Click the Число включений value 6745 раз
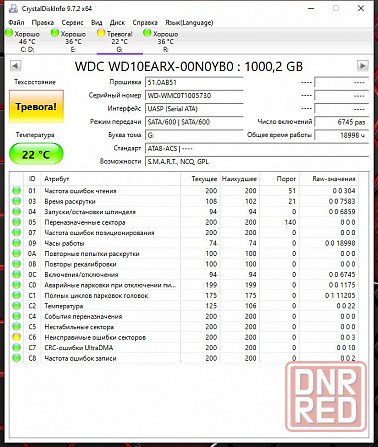Viewport: 378px width, 447px height. coord(341,122)
